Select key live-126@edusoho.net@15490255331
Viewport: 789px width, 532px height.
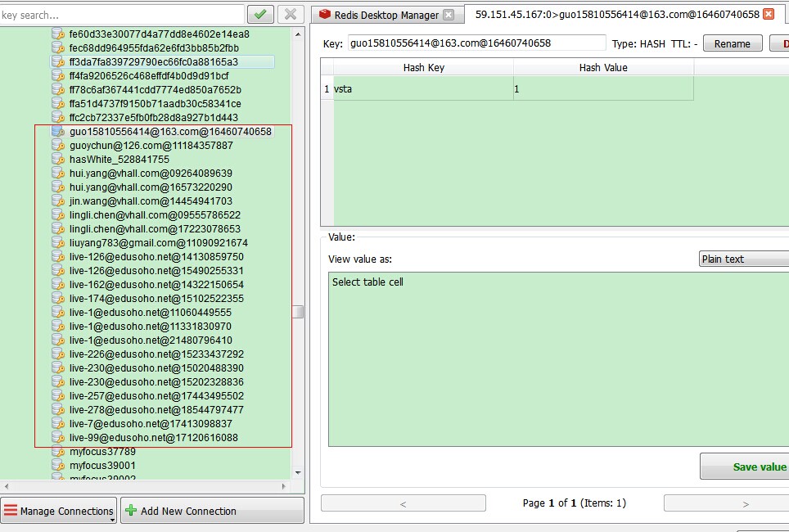[156, 271]
